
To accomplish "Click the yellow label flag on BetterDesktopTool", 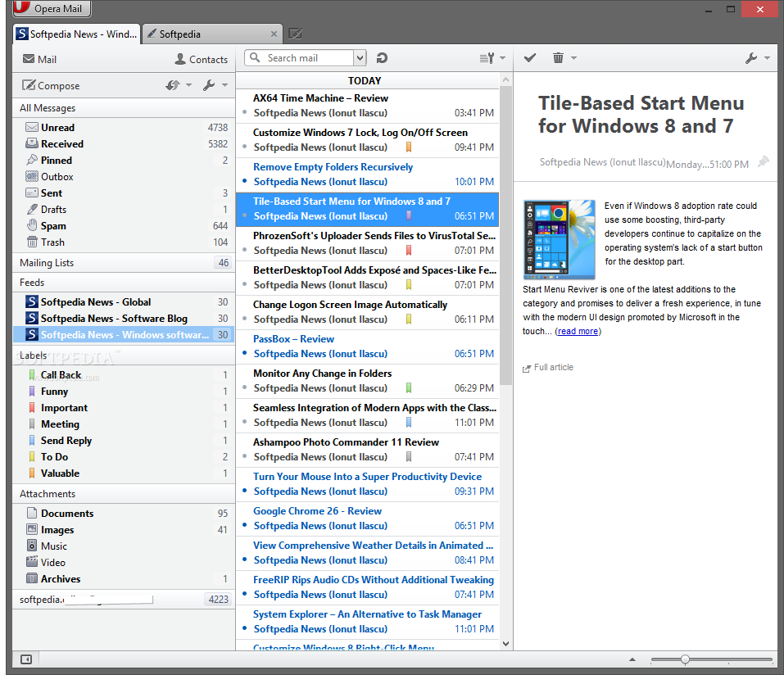I will coord(409,284).
